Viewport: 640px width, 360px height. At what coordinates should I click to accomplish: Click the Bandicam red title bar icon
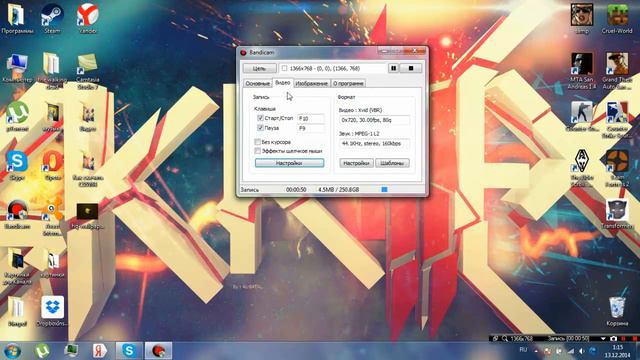243,53
